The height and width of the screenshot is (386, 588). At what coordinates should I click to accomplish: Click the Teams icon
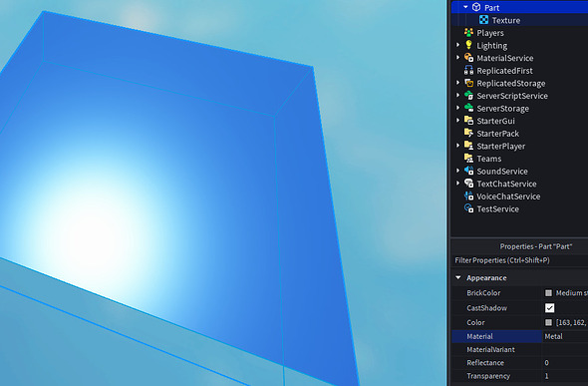(x=468, y=159)
